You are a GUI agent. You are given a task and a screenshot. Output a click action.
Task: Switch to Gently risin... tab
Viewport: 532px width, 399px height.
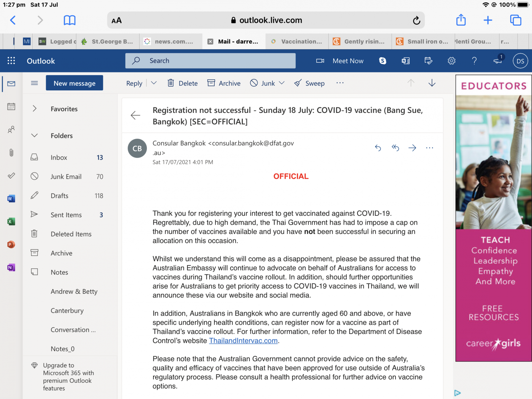pyautogui.click(x=360, y=42)
